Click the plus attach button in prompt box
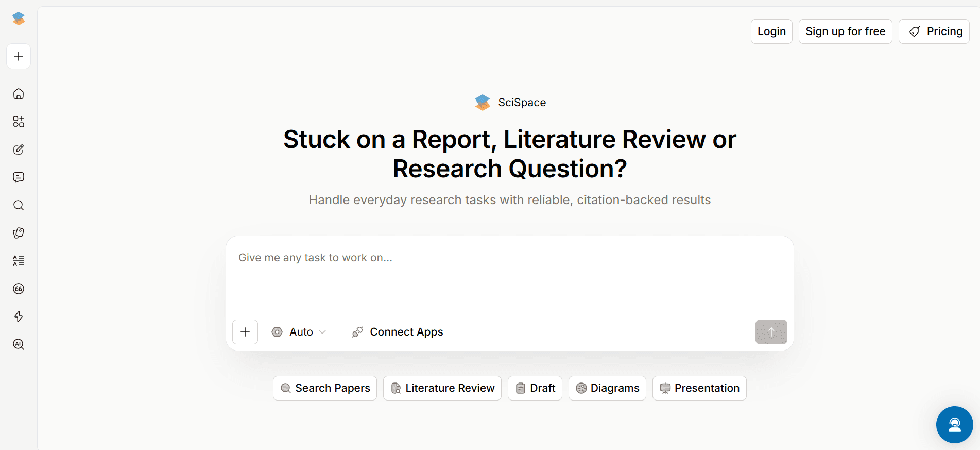The width and height of the screenshot is (980, 450). click(x=245, y=332)
